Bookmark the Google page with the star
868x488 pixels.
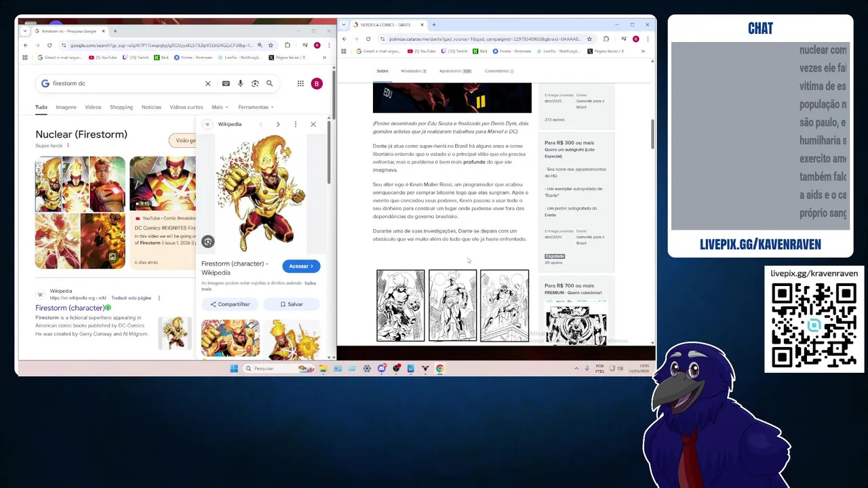click(x=271, y=45)
